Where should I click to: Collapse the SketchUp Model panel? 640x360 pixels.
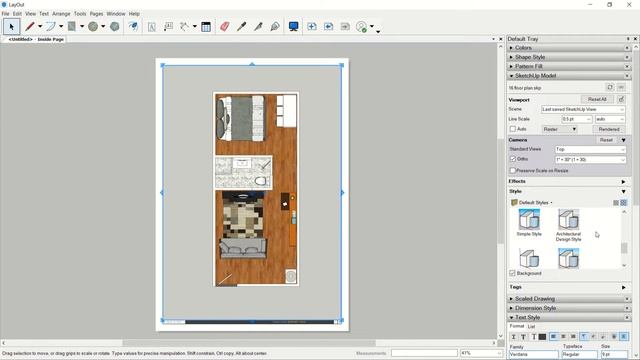[x=569, y=76]
